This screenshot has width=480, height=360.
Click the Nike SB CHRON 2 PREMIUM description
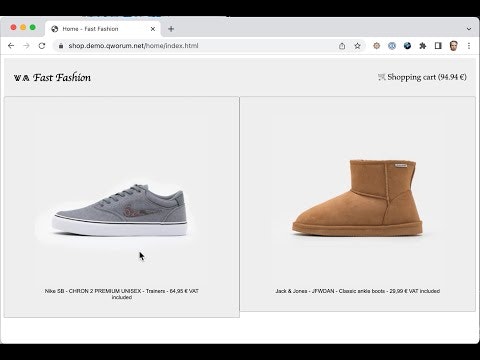click(122, 294)
